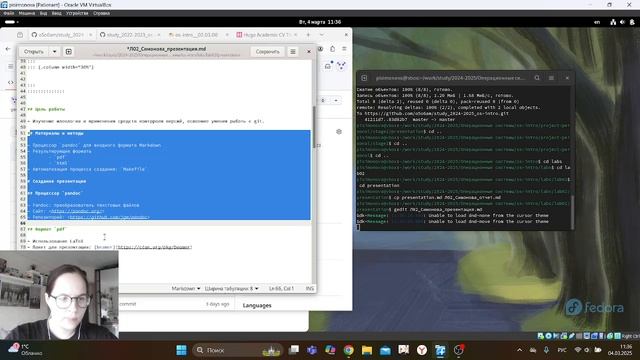Click the browser back arrow
640x360 pixels.
(x=8, y=49)
